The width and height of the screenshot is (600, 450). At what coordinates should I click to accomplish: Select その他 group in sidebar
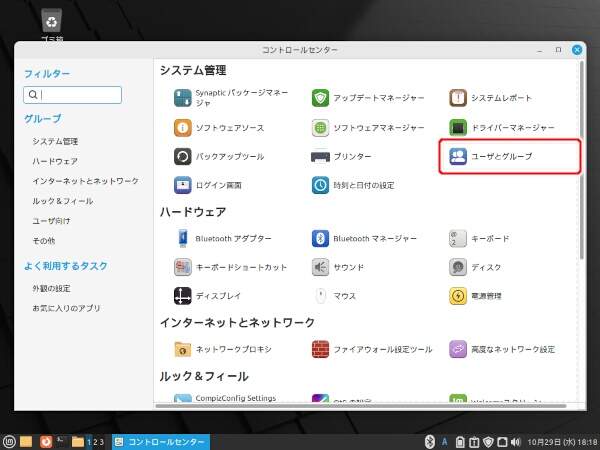click(44, 241)
